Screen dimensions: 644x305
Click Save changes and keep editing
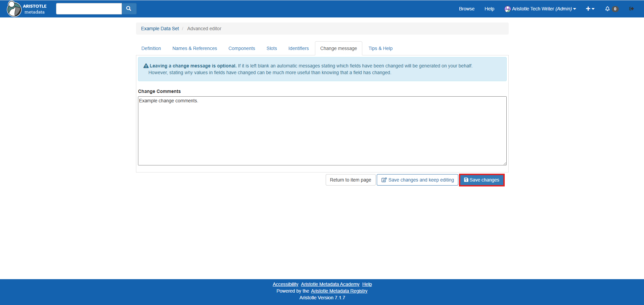tap(417, 180)
